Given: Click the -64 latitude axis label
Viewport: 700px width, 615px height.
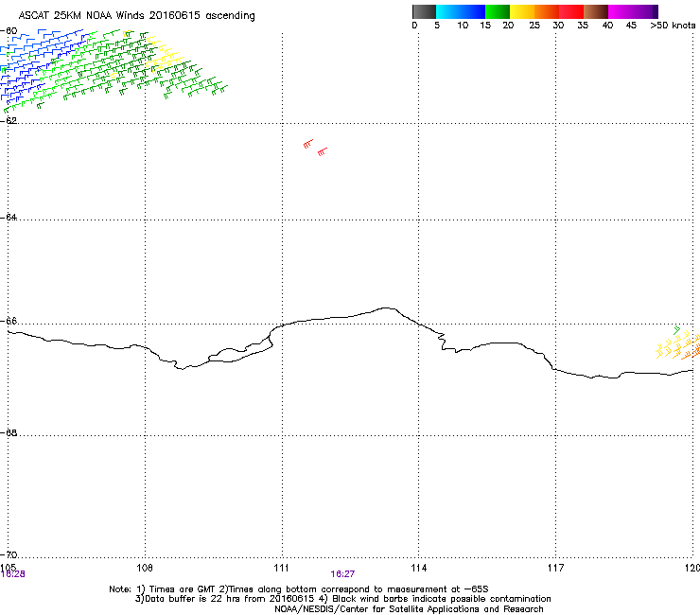Looking at the screenshot, I should coord(9,217).
